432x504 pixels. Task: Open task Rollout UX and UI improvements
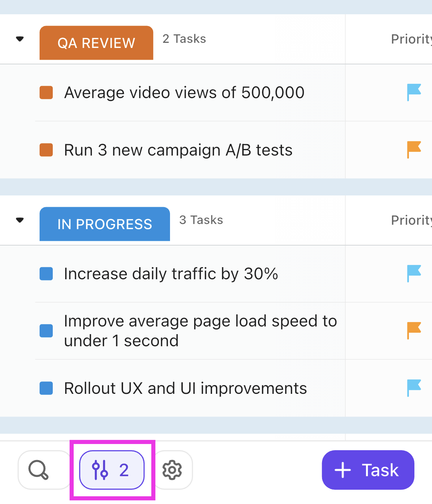click(x=185, y=388)
